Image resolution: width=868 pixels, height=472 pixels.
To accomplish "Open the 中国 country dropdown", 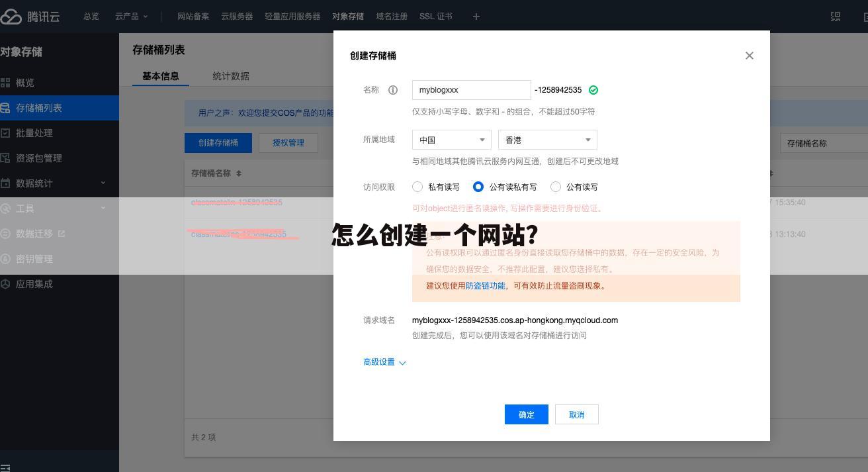I will (x=452, y=140).
